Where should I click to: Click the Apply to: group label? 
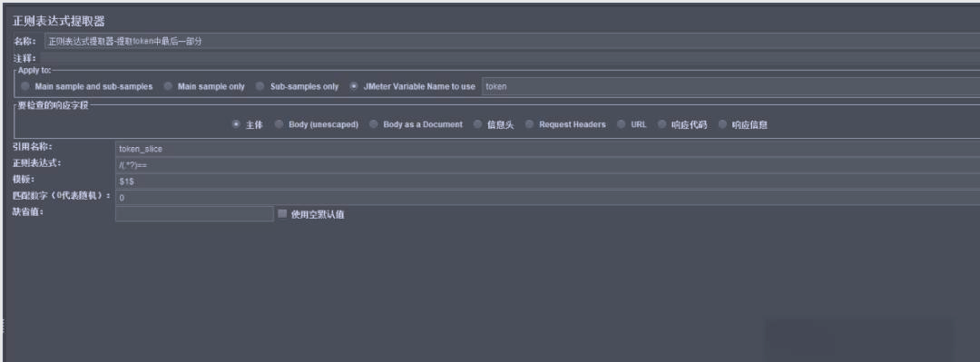tap(34, 70)
